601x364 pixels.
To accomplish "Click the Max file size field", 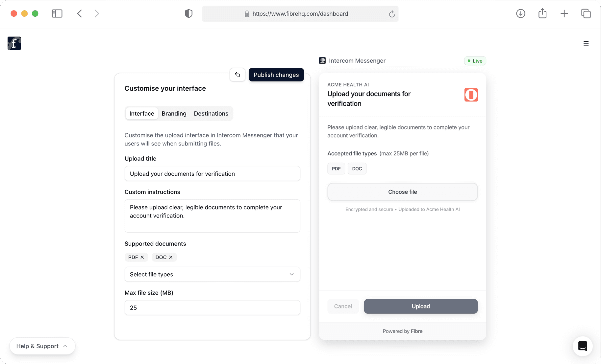I will tap(212, 308).
